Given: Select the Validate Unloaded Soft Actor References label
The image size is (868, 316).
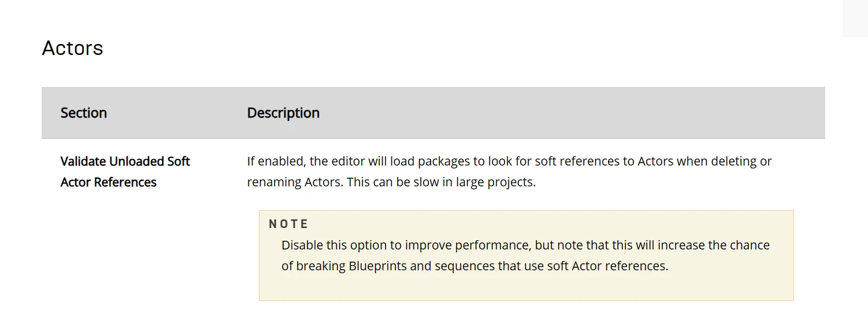Looking at the screenshot, I should (125, 171).
